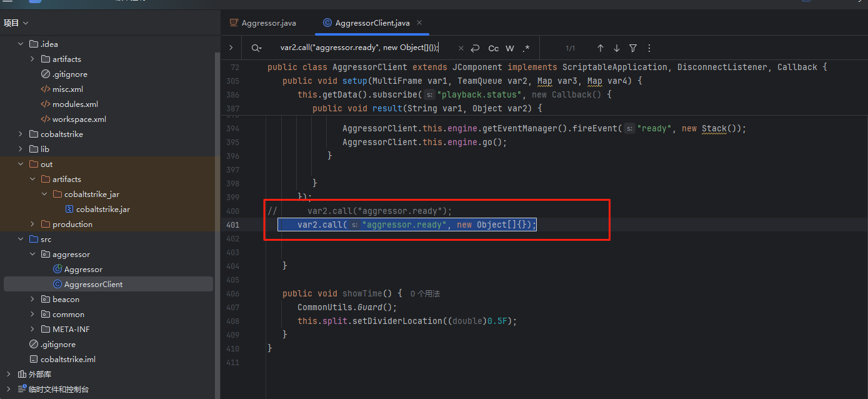Open the search results filter options
This screenshot has height=399, width=868.
pyautogui.click(x=633, y=48)
